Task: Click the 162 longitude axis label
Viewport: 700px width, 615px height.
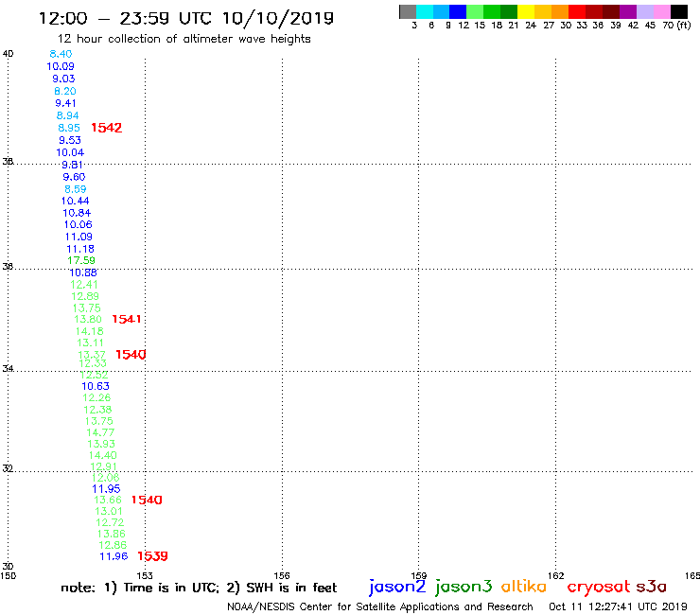Action: [556, 575]
